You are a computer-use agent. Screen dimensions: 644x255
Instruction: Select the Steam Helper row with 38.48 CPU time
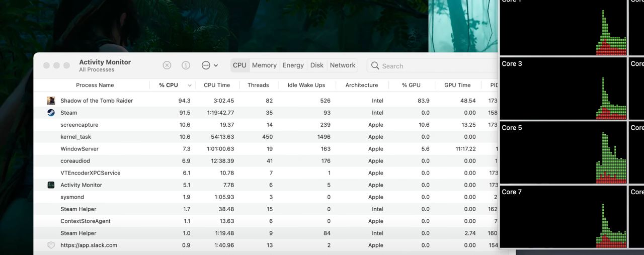267,209
